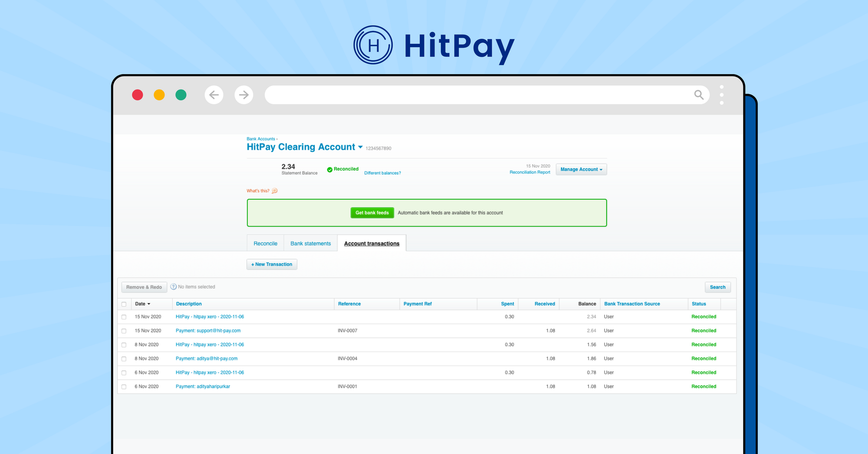The width and height of the screenshot is (868, 454).
Task: View the Reconciliation Report link
Action: [x=529, y=172]
